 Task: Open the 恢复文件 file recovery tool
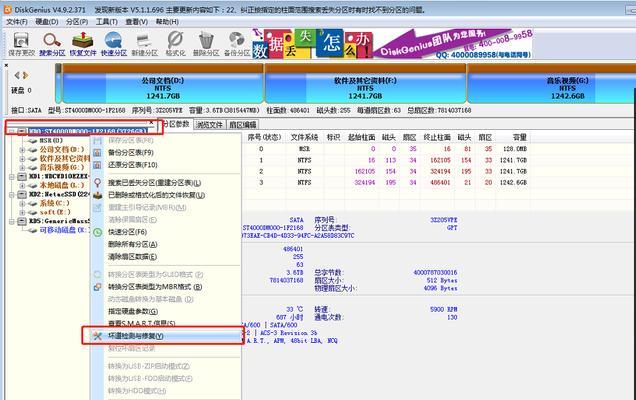pyautogui.click(x=83, y=41)
